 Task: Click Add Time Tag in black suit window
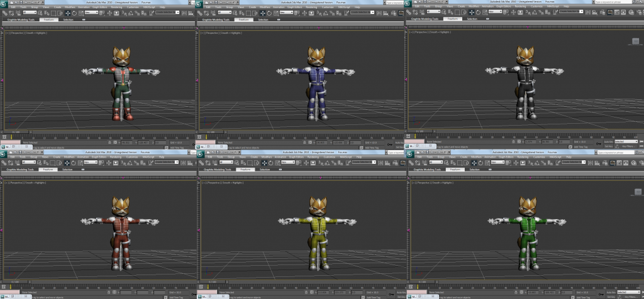(580, 147)
